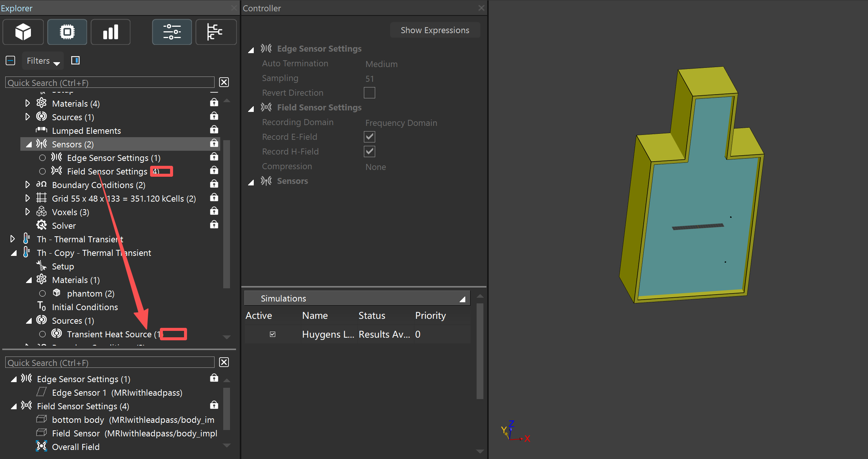Expand the Boundary Conditions (2) node
868x459 pixels.
pos(27,185)
